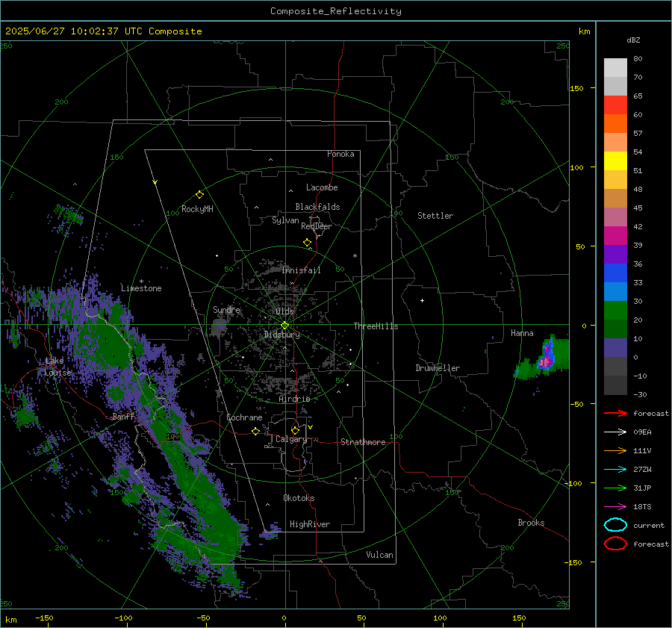
Task: Click the white plus marker west of Hanna
Action: coord(422,300)
